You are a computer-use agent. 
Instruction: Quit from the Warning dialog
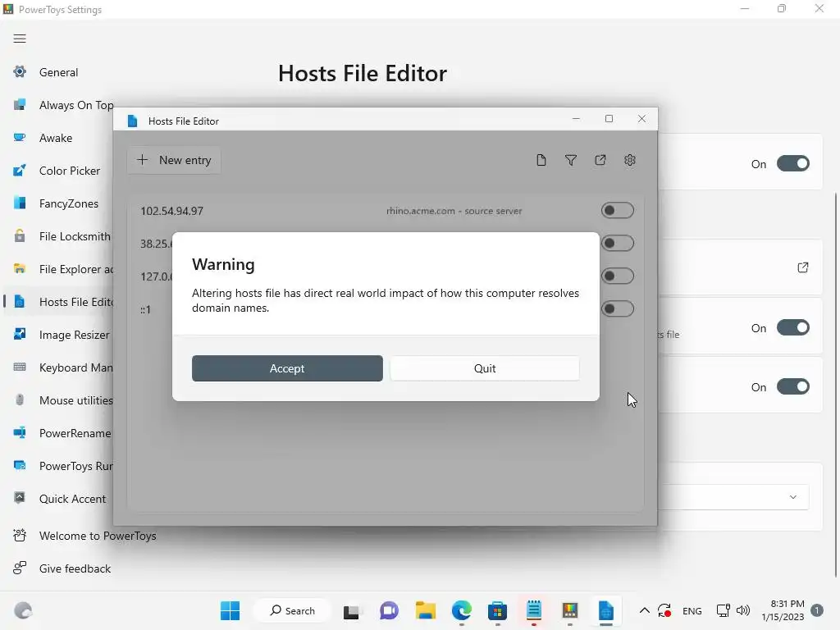[x=485, y=368]
